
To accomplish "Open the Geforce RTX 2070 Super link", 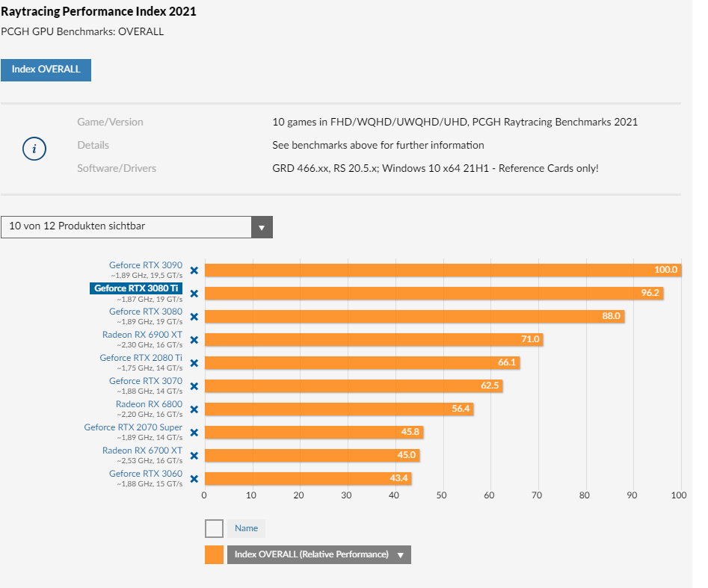I will pos(133,427).
